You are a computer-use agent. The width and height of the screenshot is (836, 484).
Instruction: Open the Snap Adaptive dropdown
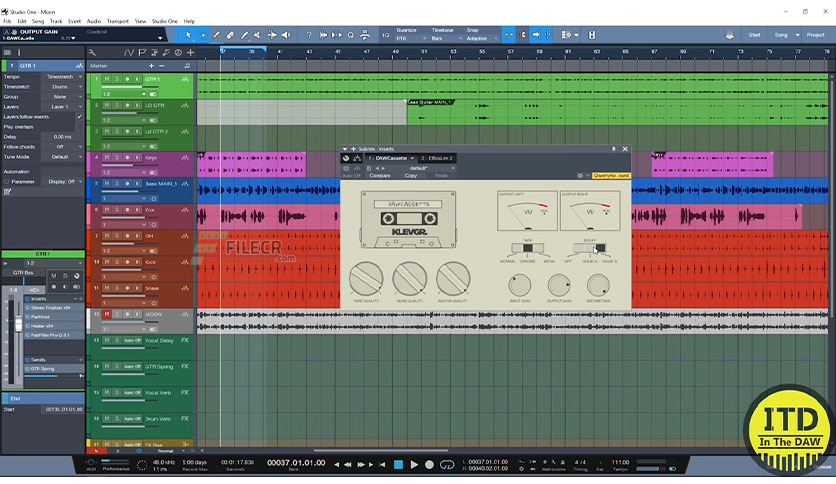coord(481,38)
